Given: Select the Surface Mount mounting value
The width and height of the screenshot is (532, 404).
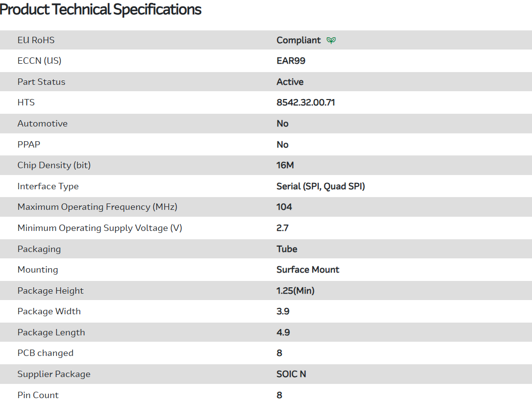Looking at the screenshot, I should (x=307, y=270).
